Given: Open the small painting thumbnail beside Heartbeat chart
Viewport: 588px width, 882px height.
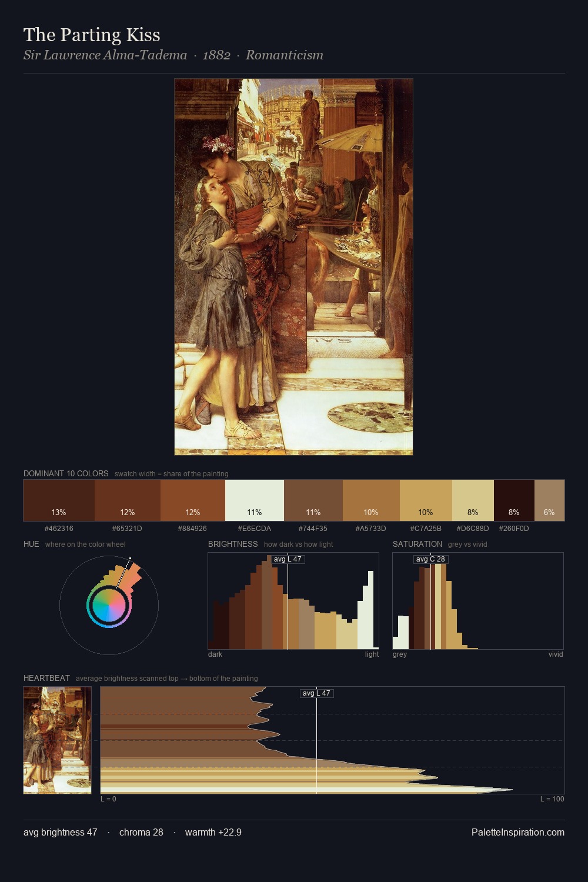Looking at the screenshot, I should point(58,740).
